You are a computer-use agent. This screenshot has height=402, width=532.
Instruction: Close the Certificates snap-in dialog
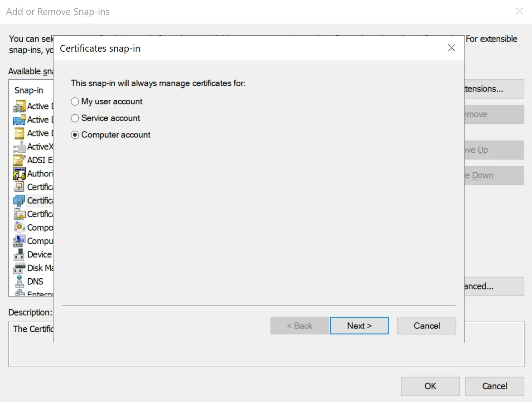[451, 48]
